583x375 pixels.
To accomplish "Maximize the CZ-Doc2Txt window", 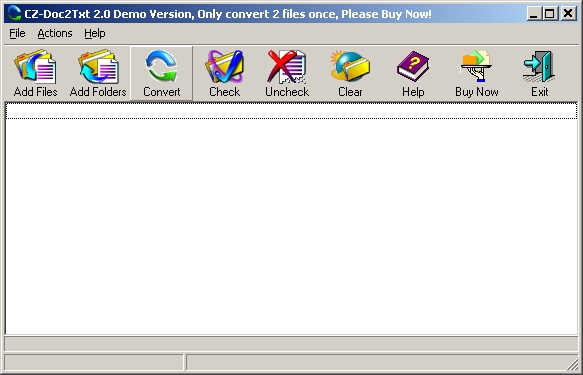I will (x=549, y=14).
